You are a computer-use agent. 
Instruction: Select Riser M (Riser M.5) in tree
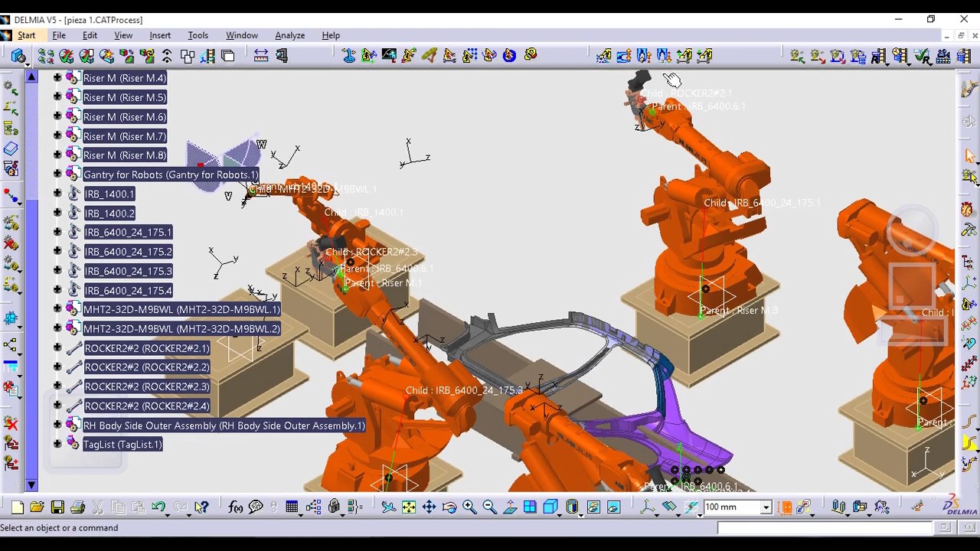coord(125,97)
